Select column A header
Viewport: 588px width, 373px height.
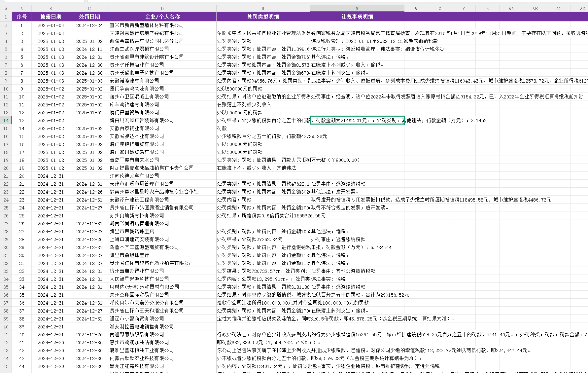point(21,9)
